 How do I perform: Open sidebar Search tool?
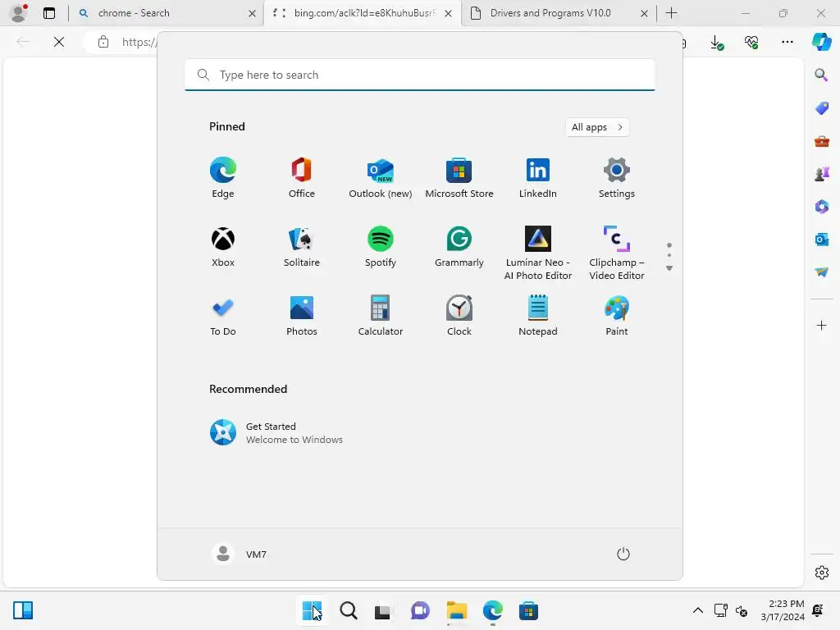[x=821, y=75]
